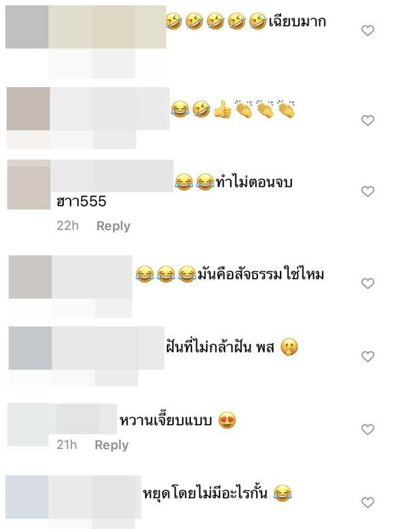Like the thumbs-up and clapping emoji comment
Image resolution: width=397 pixels, height=532 pixels.
pyautogui.click(x=368, y=120)
